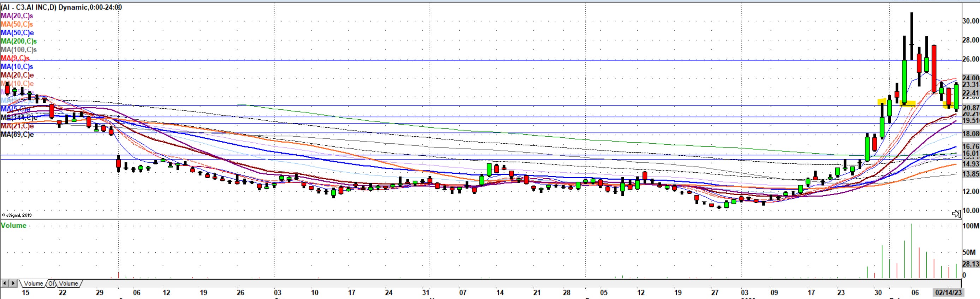Select the MA(21,C)e legend label
This screenshot has width=980, height=299.
pos(18,126)
